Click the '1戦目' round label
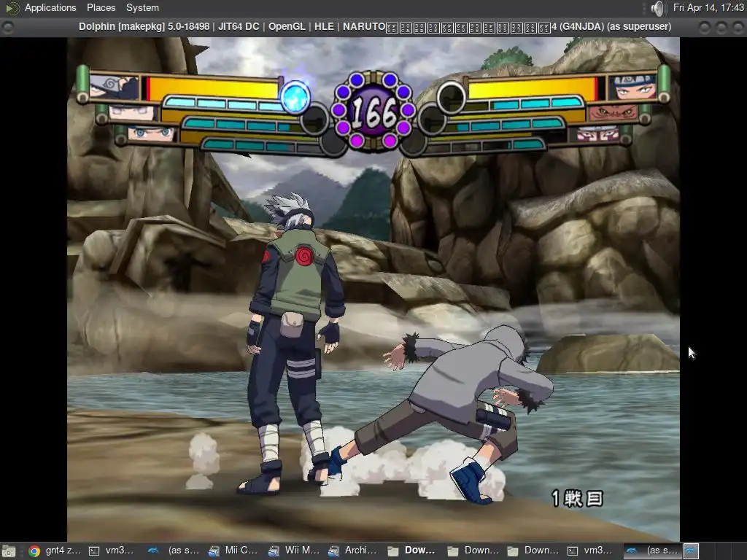Screen dimensions: 747x560 click(578, 499)
